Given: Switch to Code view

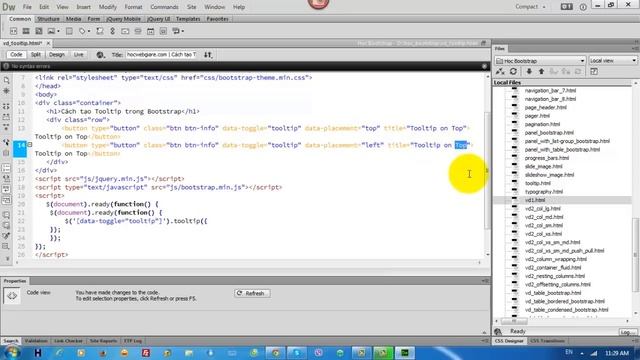Looking at the screenshot, I should click(16, 55).
